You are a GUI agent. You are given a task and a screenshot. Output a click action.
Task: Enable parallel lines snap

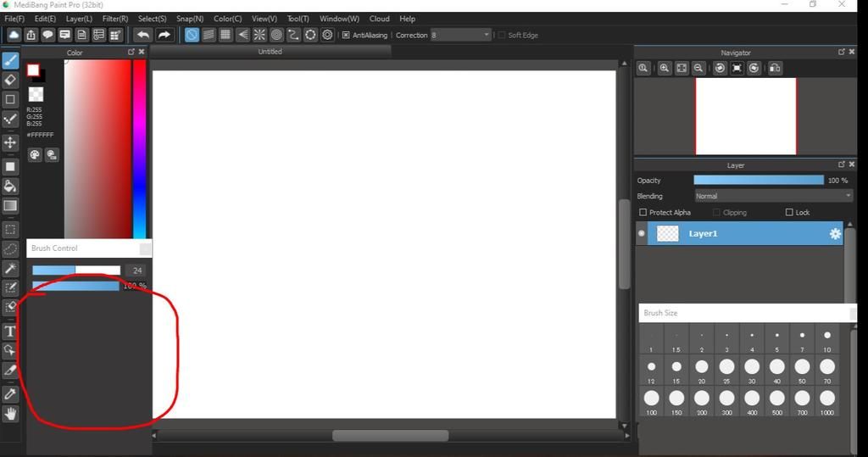coord(209,35)
